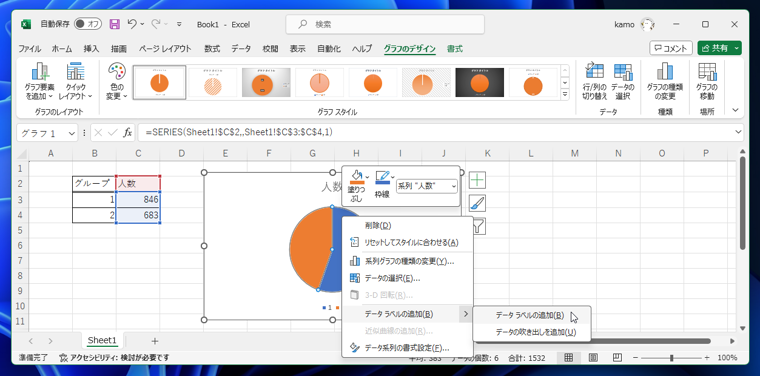Open Quick Layout (クイックレイアウト) gallery
760x376 pixels.
(76, 82)
